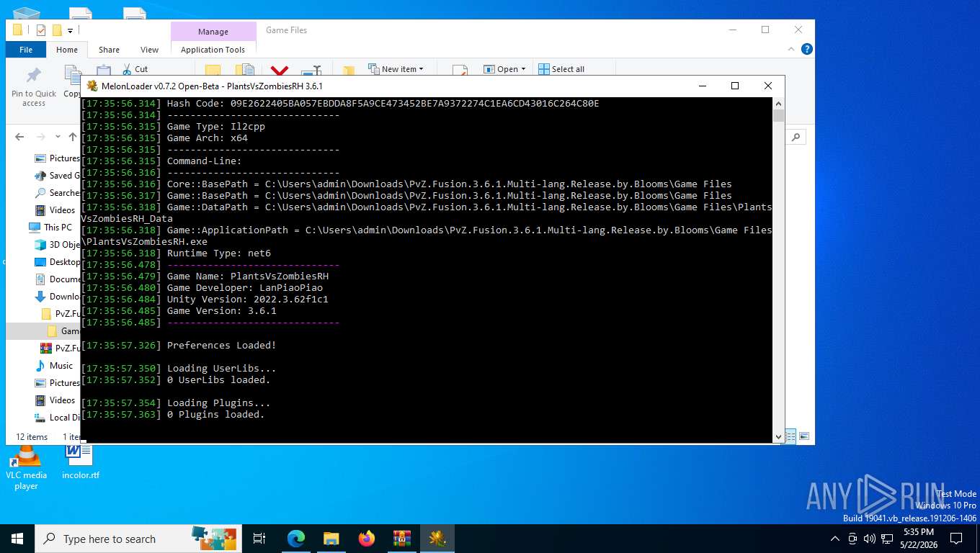This screenshot has height=553, width=980.
Task: Open the File menu in Explorer
Action: point(26,50)
